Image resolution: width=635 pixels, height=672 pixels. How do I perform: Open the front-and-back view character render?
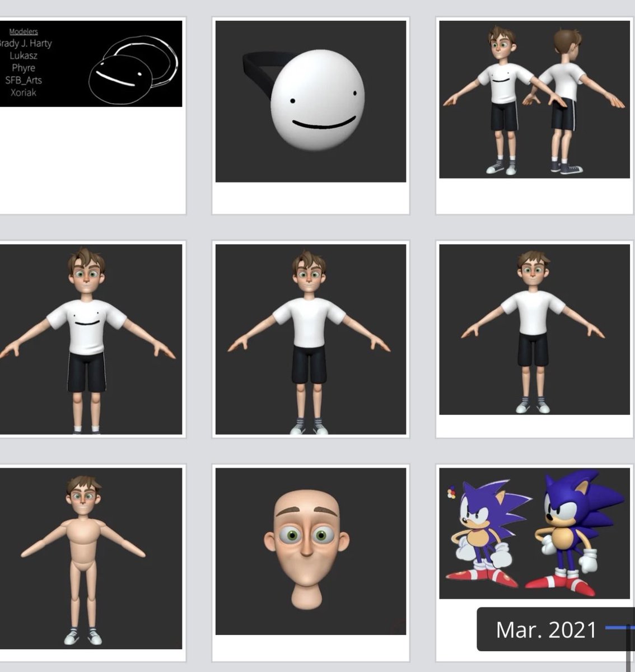[534, 100]
